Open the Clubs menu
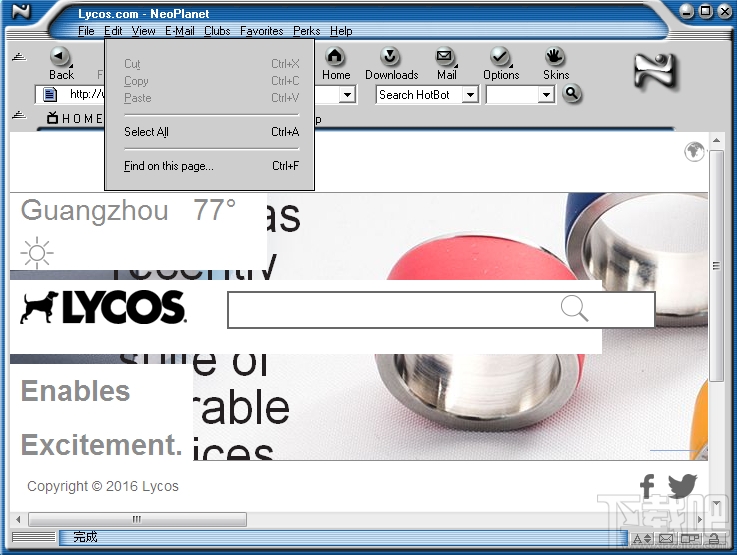This screenshot has width=737, height=555. coord(217,31)
